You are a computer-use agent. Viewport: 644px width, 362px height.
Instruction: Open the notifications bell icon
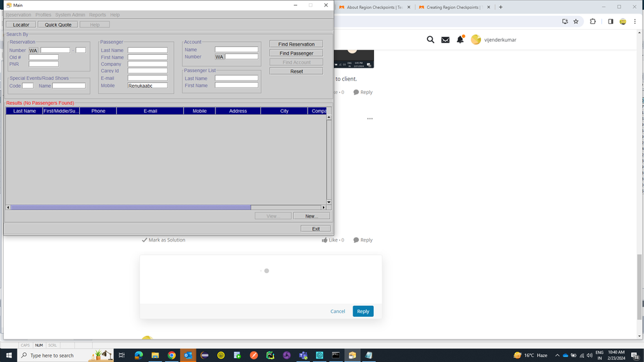460,39
